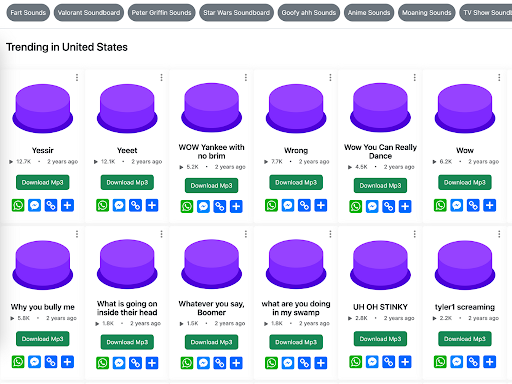Share What is going on inside their head via Messenger
512x384 pixels.
tap(119, 363)
